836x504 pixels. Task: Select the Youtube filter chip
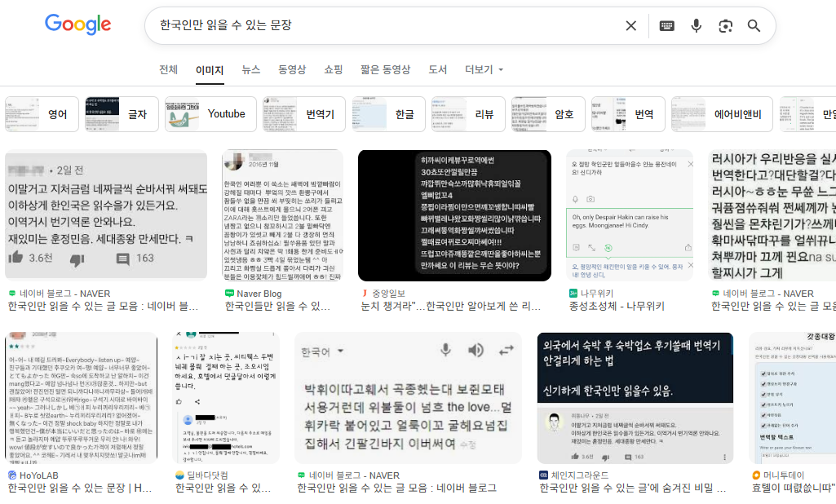[210, 114]
